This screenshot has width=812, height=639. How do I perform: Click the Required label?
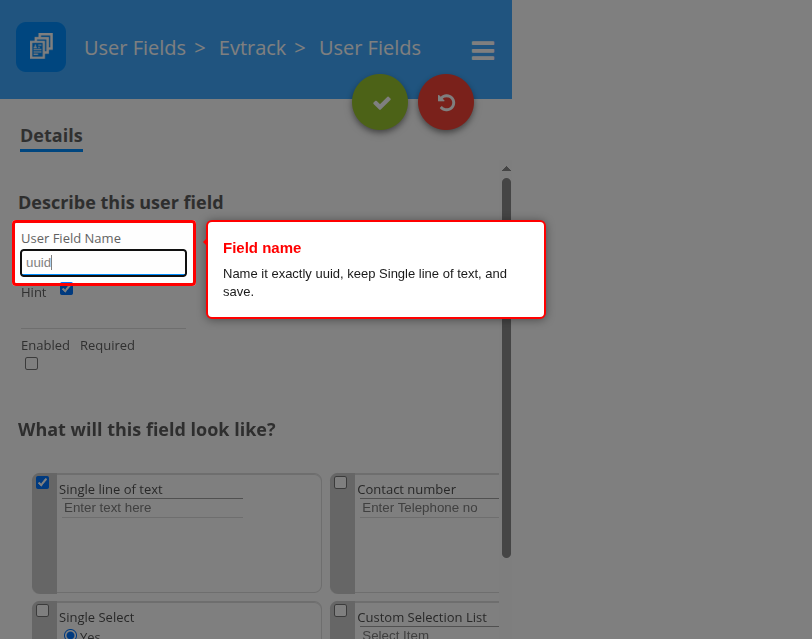coord(107,345)
